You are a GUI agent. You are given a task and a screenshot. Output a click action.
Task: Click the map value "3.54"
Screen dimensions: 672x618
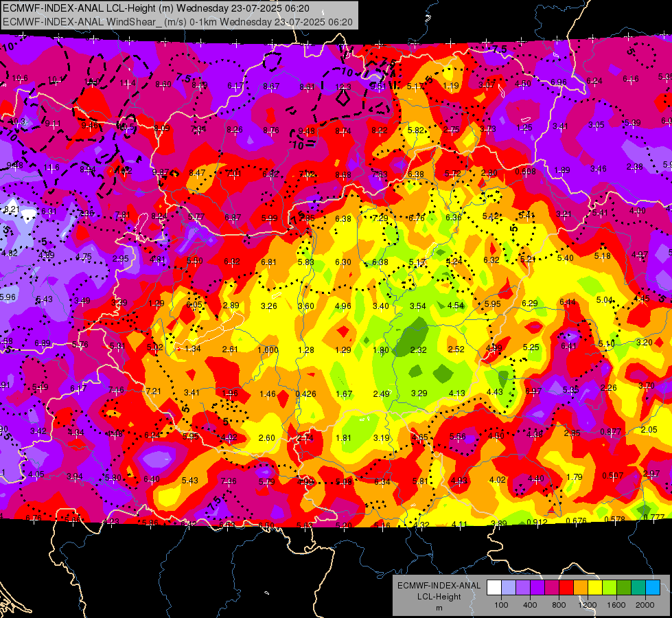click(418, 306)
